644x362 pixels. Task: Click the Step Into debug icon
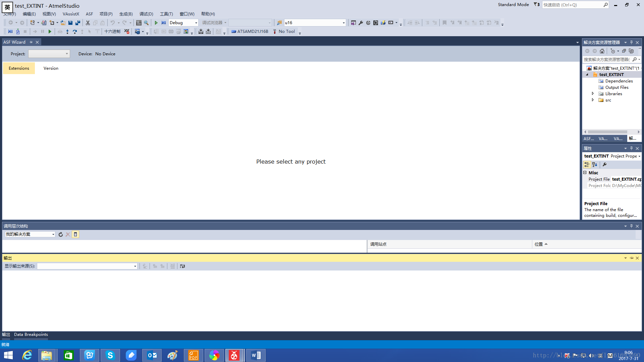[x=67, y=32]
